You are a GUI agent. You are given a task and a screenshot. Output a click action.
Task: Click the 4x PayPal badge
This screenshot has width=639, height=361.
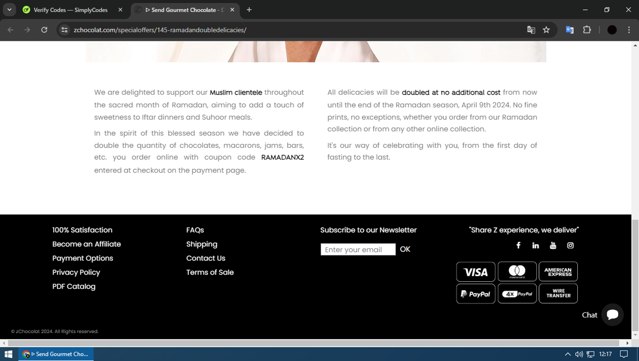pyautogui.click(x=517, y=294)
